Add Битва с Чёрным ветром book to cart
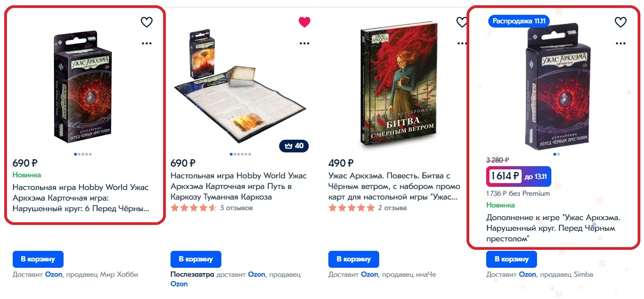Image resolution: width=644 pixels, height=299 pixels. [x=354, y=259]
